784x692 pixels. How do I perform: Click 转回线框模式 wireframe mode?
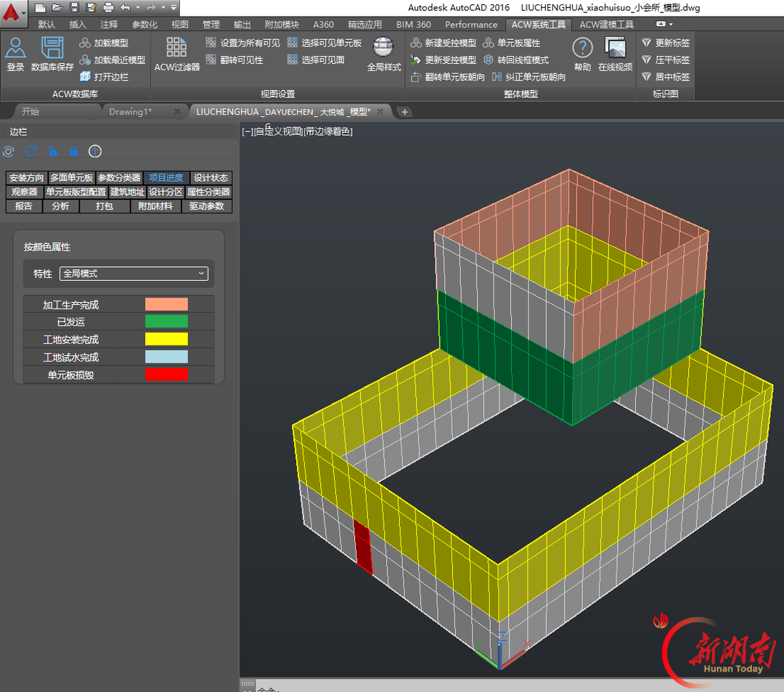pos(516,60)
